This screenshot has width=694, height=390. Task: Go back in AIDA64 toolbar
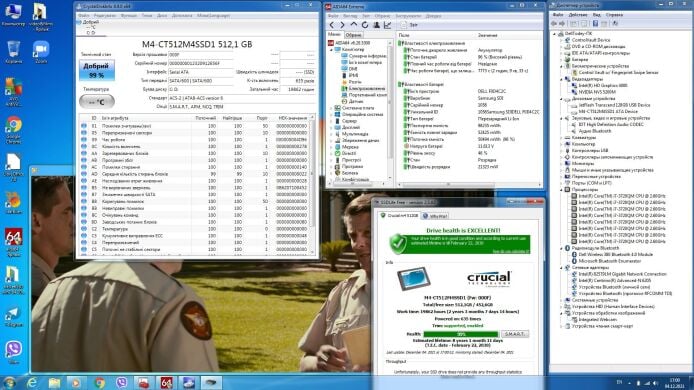tap(332, 25)
